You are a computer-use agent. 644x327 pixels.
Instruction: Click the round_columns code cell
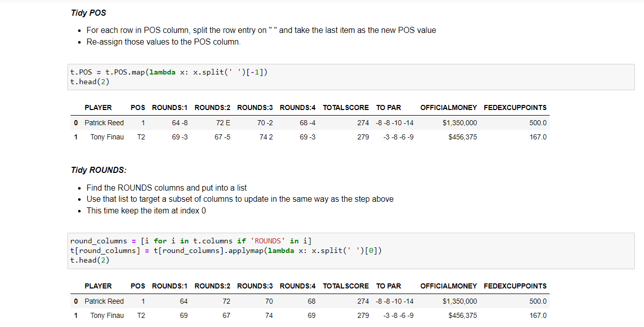(351, 251)
